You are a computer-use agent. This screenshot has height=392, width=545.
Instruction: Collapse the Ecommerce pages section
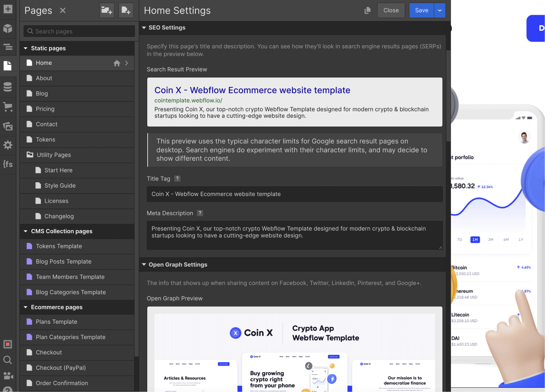click(x=26, y=307)
